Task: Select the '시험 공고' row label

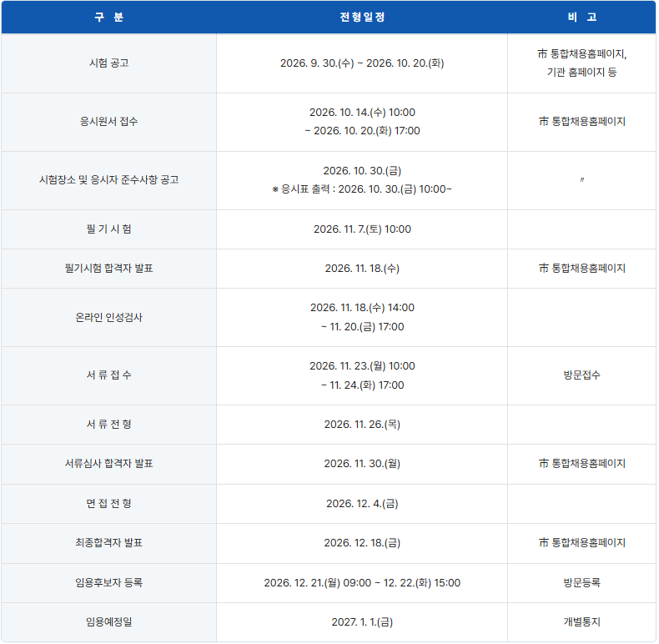Action: pos(108,63)
